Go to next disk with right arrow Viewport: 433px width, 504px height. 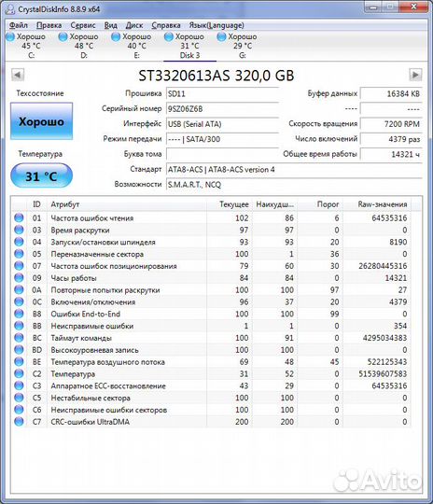coord(415,76)
